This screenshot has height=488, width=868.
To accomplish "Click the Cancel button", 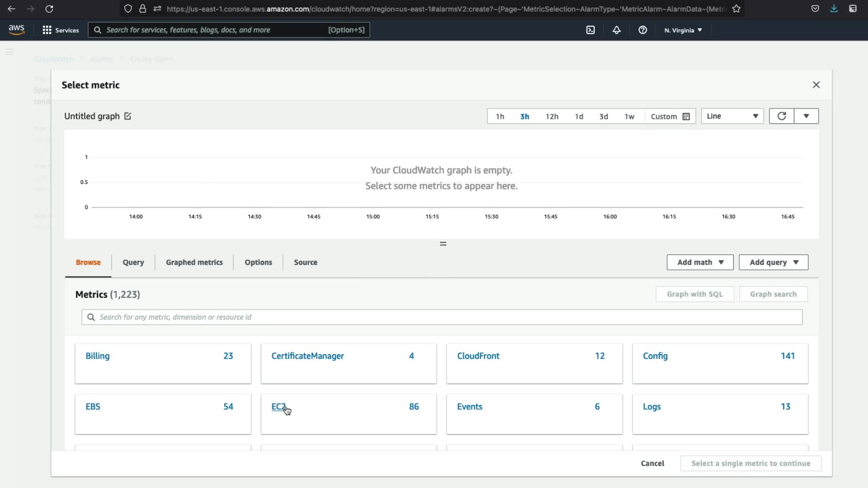I will [652, 463].
